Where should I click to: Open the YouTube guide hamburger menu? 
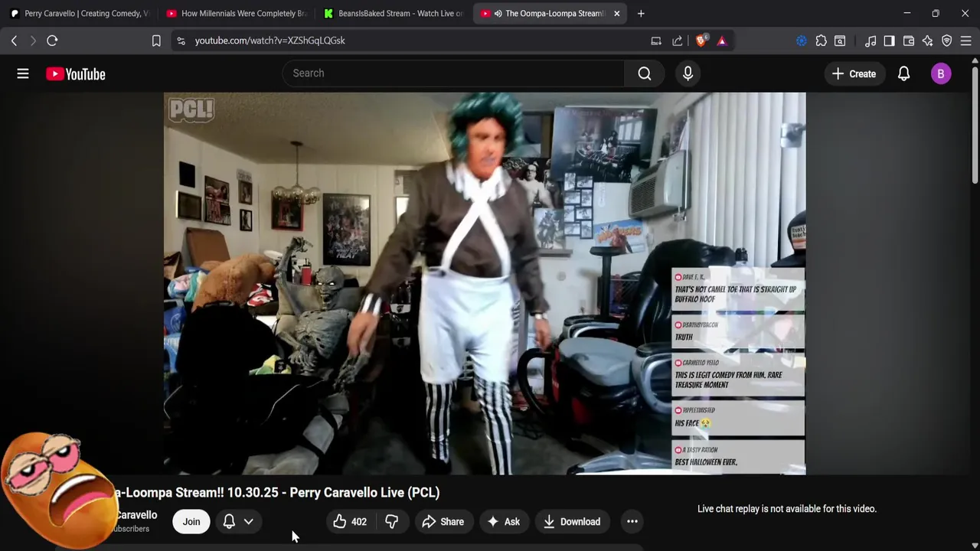(x=23, y=73)
